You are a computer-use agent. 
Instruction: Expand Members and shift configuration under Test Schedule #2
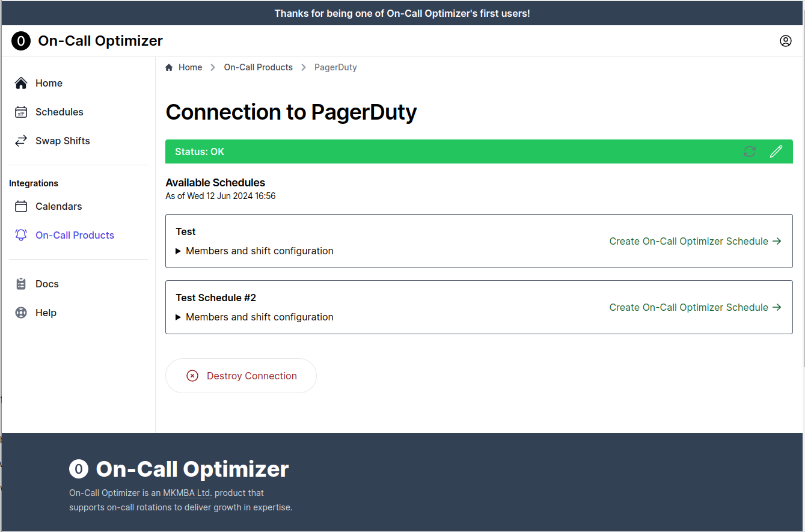[254, 317]
